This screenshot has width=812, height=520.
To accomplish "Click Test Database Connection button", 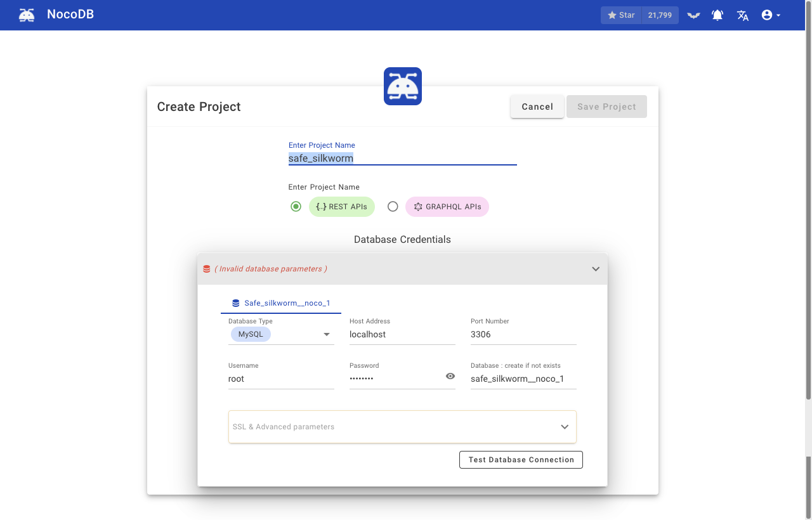I will click(521, 460).
